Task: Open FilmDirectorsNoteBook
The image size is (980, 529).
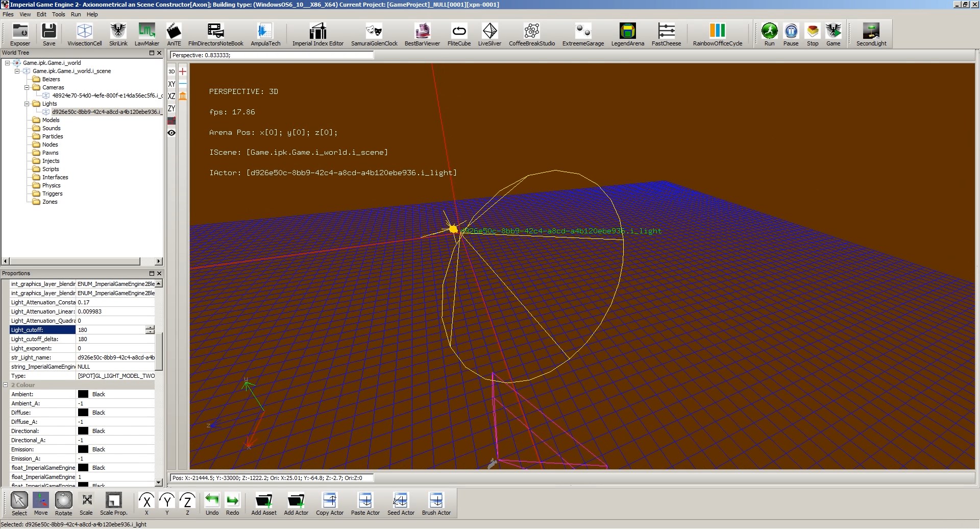Action: (216, 35)
